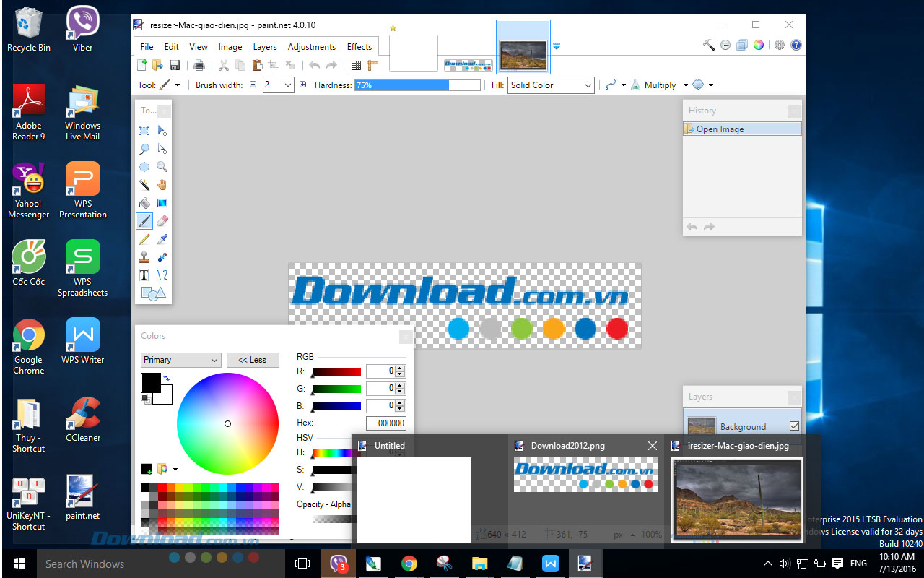Toggle the Layers window icon at top-right
The image size is (924, 578).
click(742, 45)
